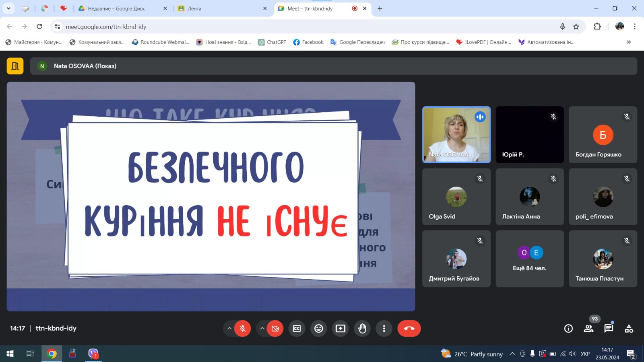Turn on the camera
The image size is (644, 362).
[275, 329]
